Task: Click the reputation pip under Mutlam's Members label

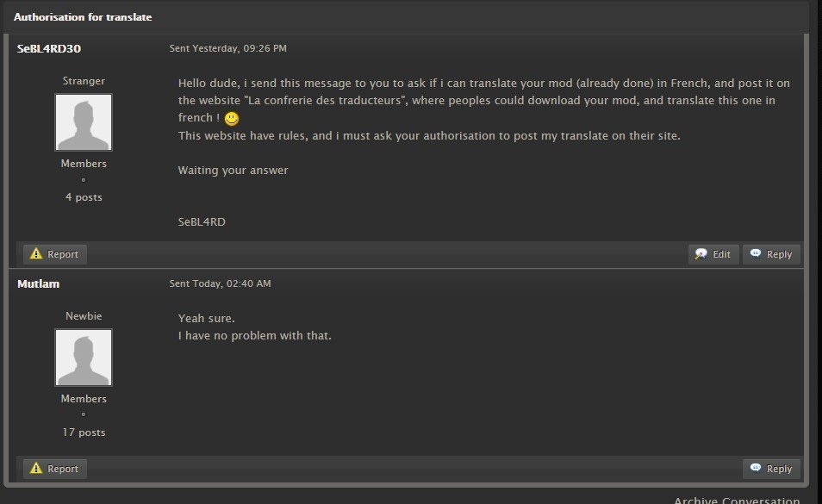Action: tap(84, 414)
